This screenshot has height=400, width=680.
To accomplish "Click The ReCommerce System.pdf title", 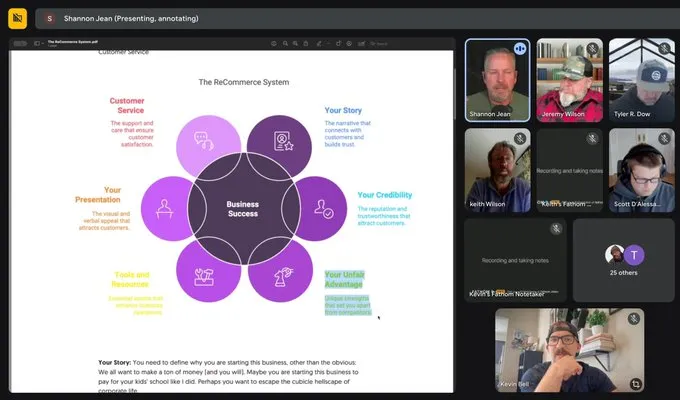I will pos(75,42).
